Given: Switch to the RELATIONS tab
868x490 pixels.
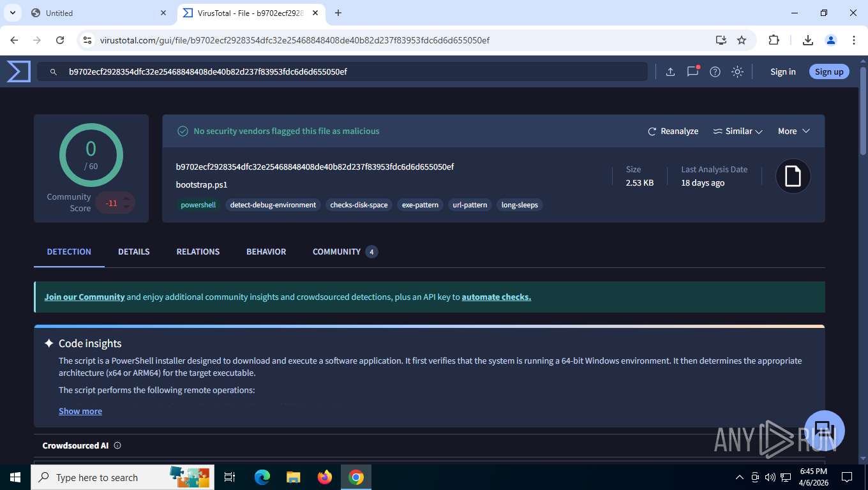Looking at the screenshot, I should [x=198, y=251].
